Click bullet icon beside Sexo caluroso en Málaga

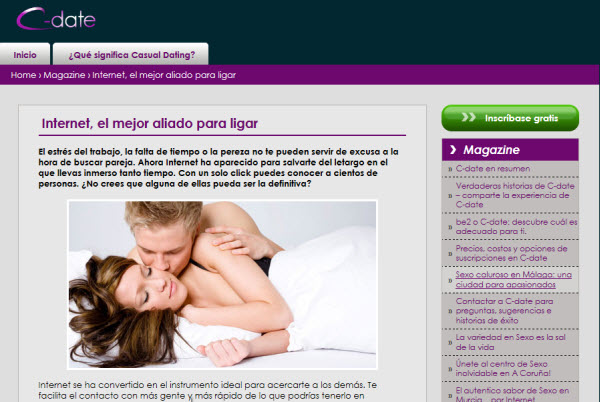point(450,280)
